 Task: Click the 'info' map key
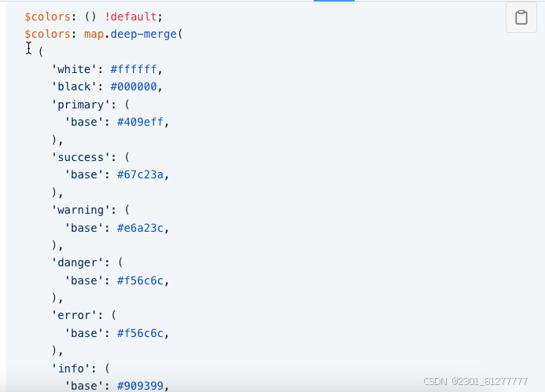coord(71,368)
